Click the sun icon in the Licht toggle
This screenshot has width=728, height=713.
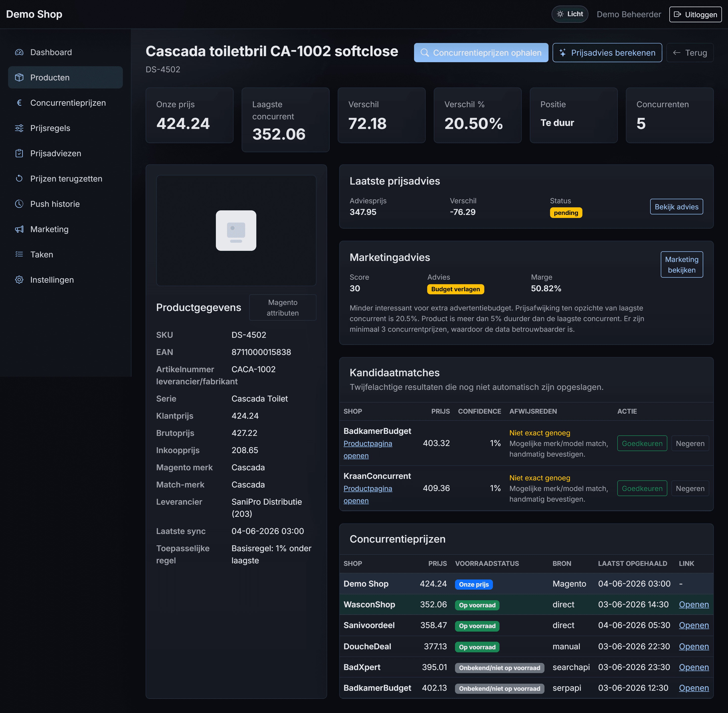tap(560, 14)
